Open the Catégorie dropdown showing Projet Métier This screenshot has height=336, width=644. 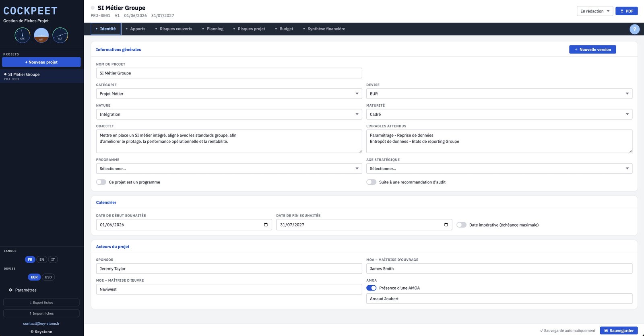229,94
